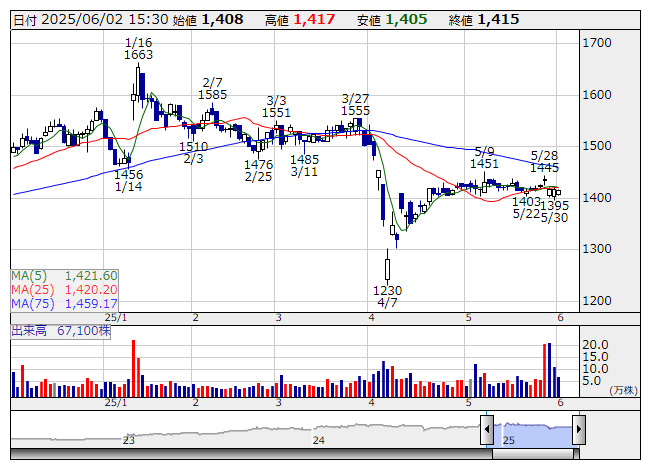Click the 20.0 volume axis label

[595, 345]
